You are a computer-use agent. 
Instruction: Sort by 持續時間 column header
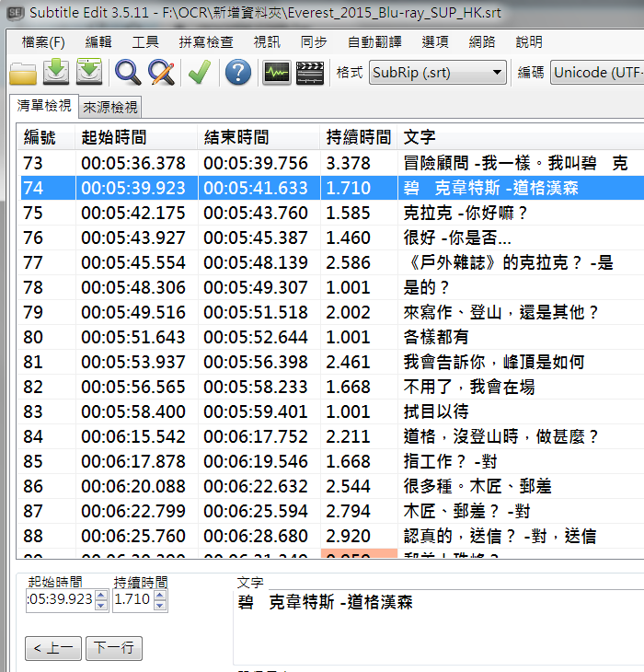(359, 137)
